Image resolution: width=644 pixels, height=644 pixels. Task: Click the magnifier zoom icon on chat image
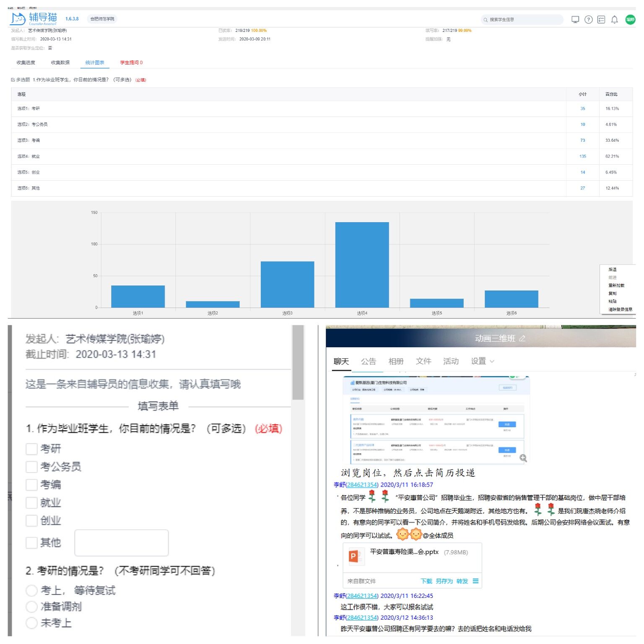pos(523,458)
